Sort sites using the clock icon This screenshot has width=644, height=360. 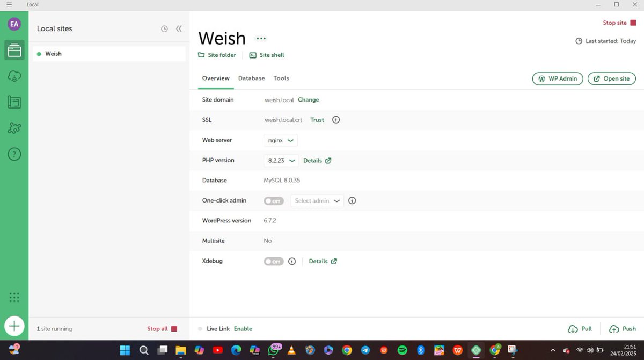[x=164, y=29]
